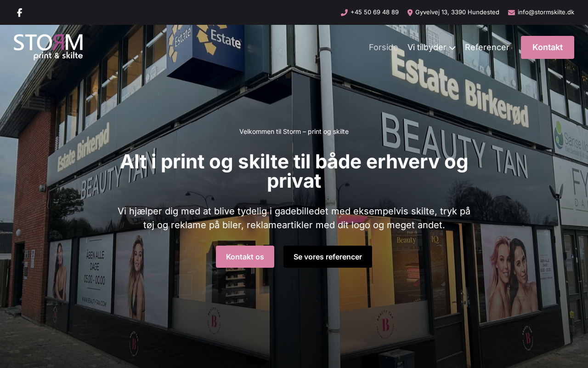
Task: Click the pink Kontakt button in header
Action: [x=548, y=47]
